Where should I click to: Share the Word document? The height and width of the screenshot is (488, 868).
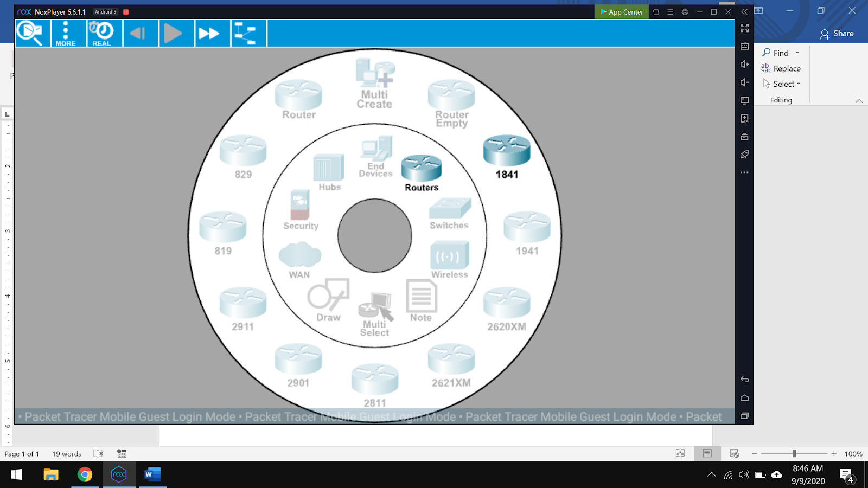tap(837, 34)
